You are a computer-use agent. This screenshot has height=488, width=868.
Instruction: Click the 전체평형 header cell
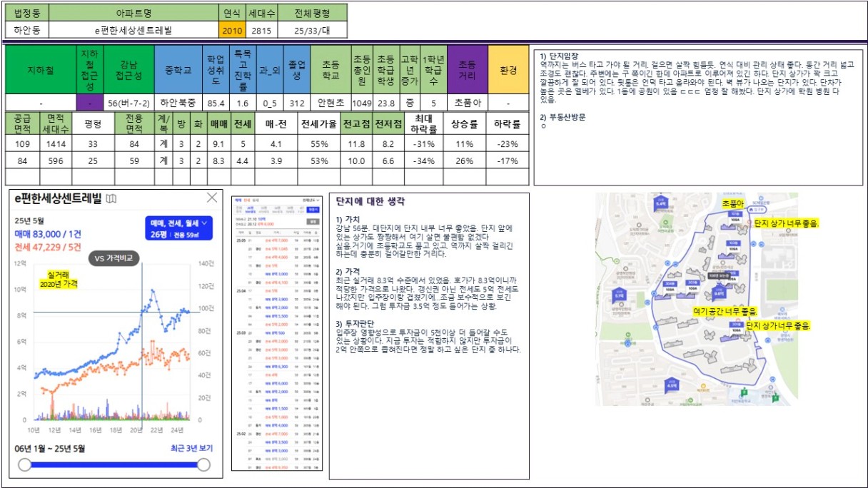312,13
